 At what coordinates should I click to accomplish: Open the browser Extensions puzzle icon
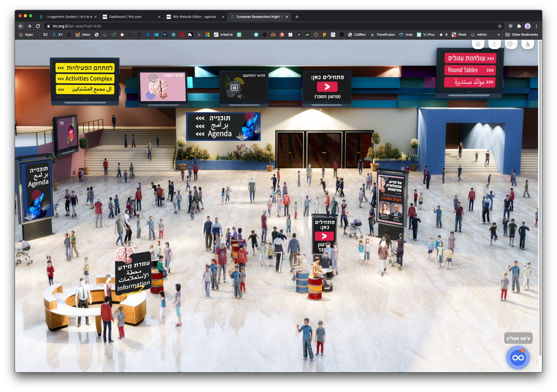(x=519, y=26)
